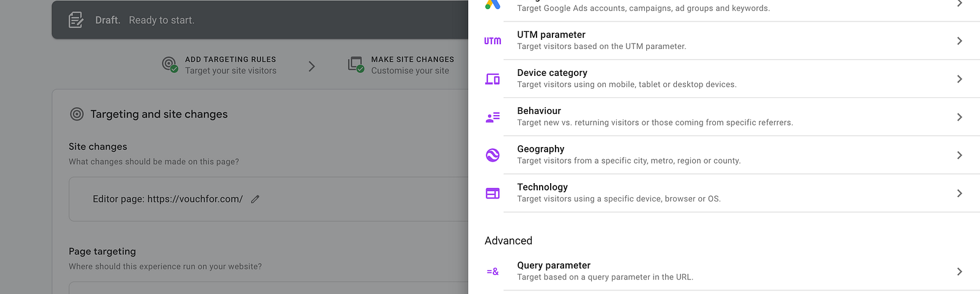Click the Draft document icon in banner
The height and width of the screenshot is (294, 980).
tap(76, 20)
